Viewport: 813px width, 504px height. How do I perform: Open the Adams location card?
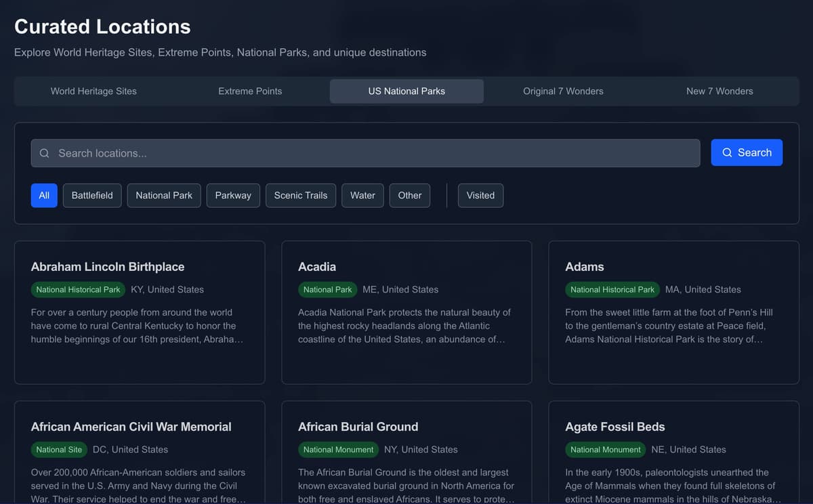click(673, 312)
